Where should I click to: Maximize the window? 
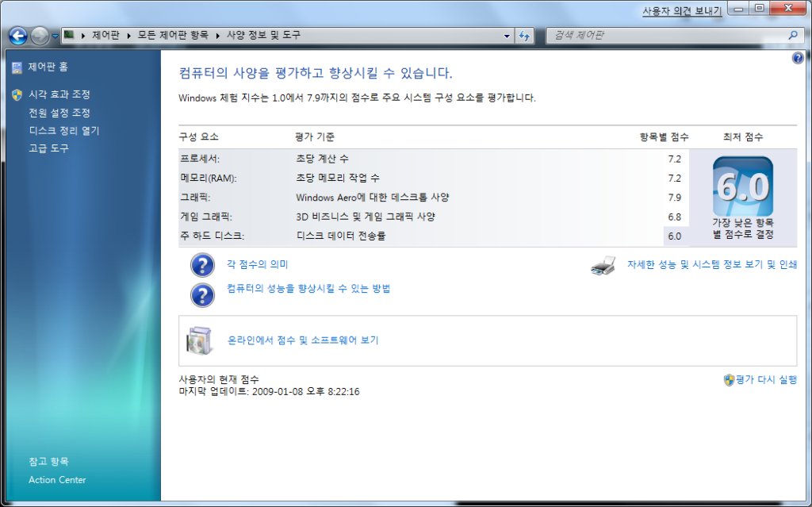[x=759, y=9]
